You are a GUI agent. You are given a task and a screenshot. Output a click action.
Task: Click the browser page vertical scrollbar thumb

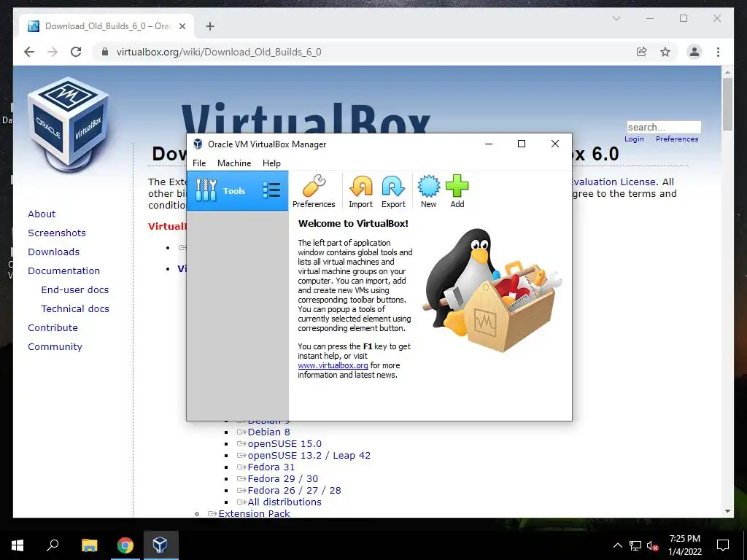[727, 104]
